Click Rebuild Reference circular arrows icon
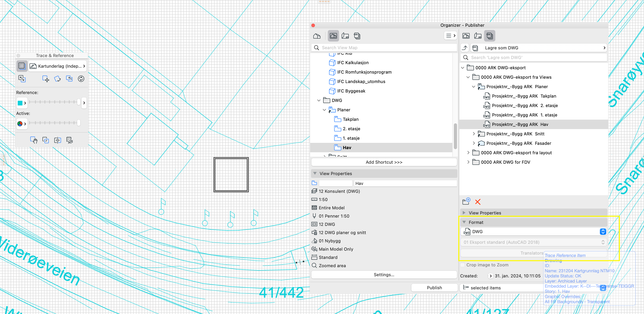The image size is (644, 314). click(x=81, y=79)
